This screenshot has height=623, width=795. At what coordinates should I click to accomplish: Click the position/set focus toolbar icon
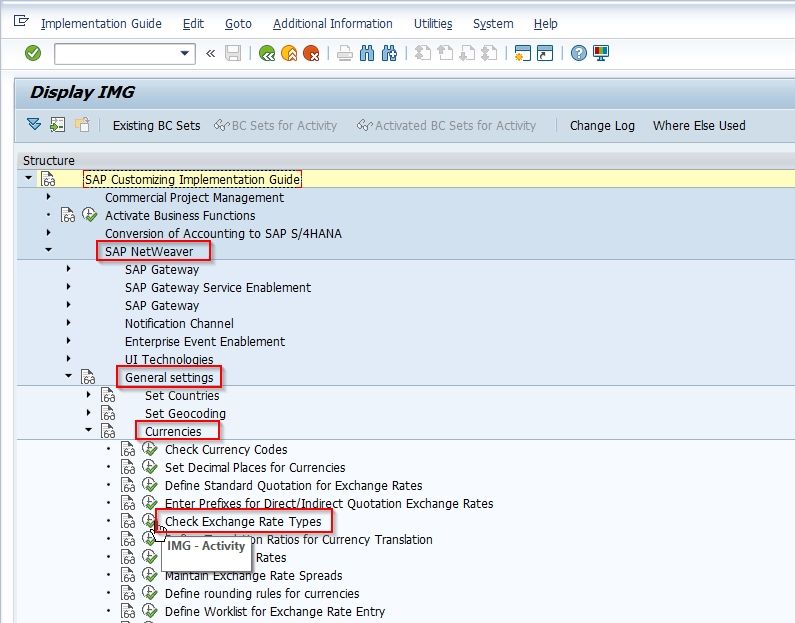(x=57, y=125)
